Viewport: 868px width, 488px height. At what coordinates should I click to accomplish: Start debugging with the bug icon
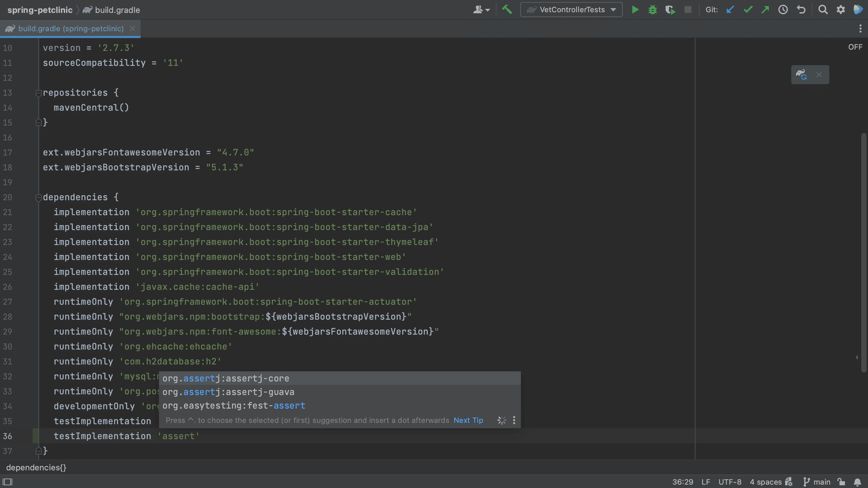[x=652, y=10]
